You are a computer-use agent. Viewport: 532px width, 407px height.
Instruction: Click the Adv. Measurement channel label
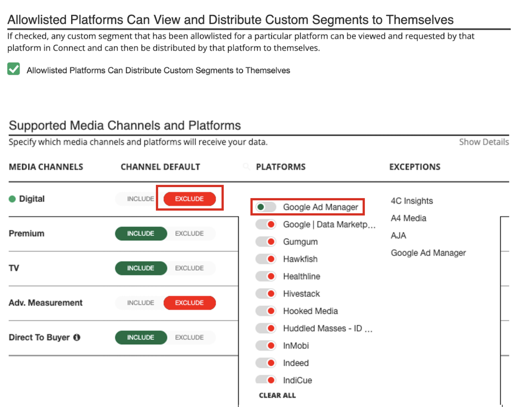tap(46, 303)
